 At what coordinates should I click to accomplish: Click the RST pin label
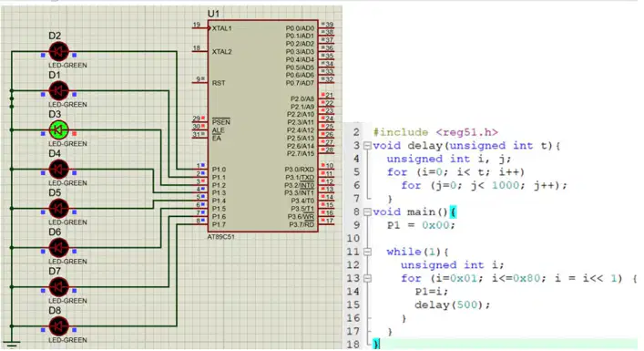point(219,83)
